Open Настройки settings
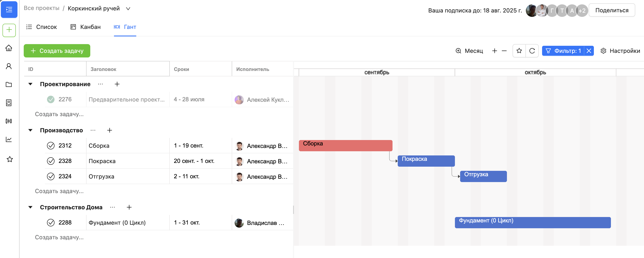The width and height of the screenshot is (644, 258). coord(620,51)
